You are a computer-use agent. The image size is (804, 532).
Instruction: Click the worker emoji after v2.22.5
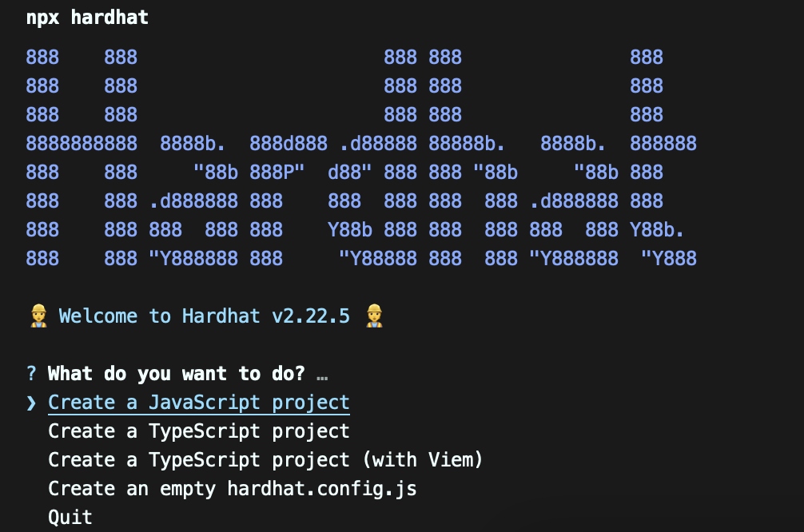click(x=373, y=316)
